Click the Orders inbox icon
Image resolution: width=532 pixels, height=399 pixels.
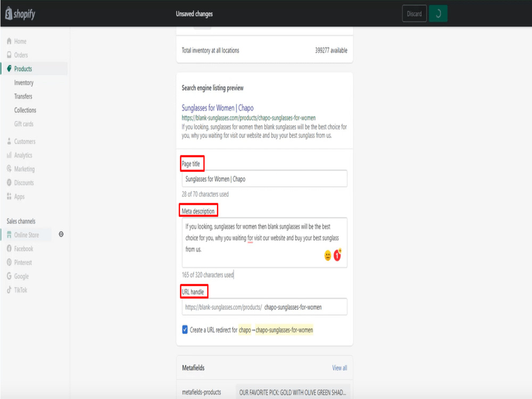[x=9, y=55]
